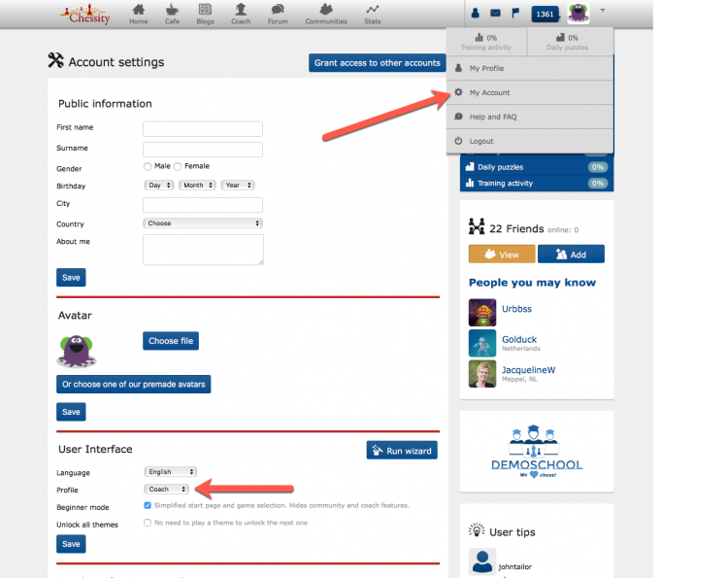This screenshot has width=728, height=578.
Task: Open the Forum speech bubble icon
Action: [278, 10]
